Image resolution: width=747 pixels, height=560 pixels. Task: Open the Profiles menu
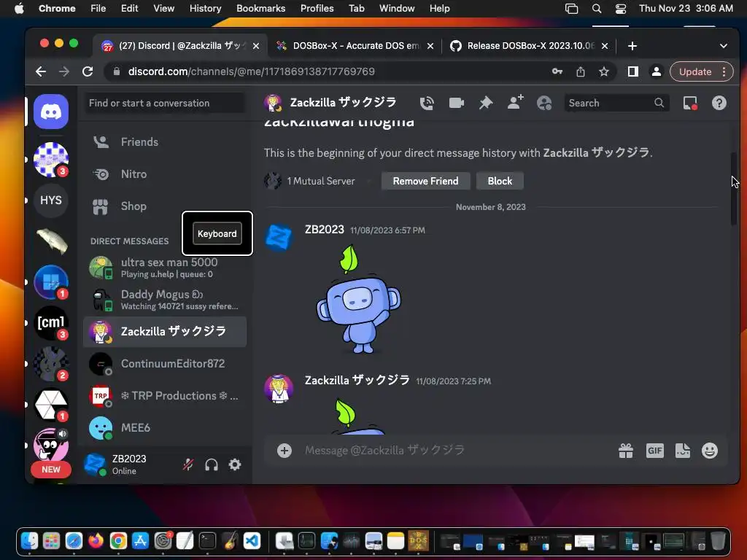[x=317, y=8]
